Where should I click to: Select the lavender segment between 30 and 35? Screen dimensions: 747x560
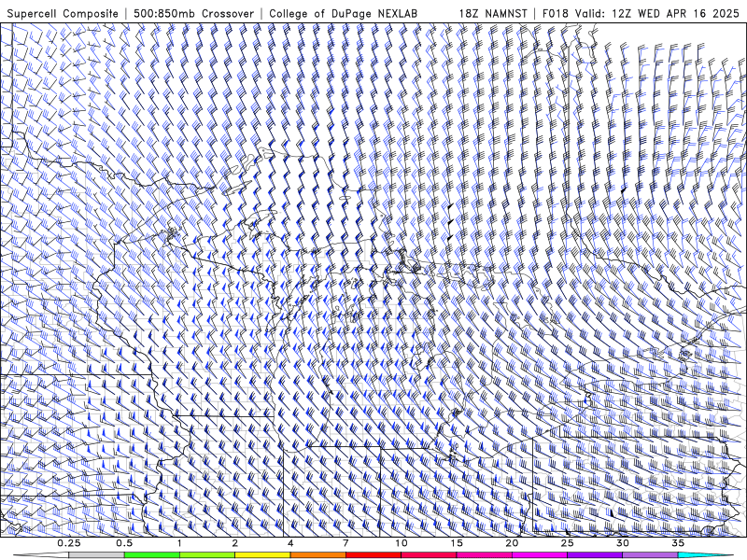click(650, 555)
